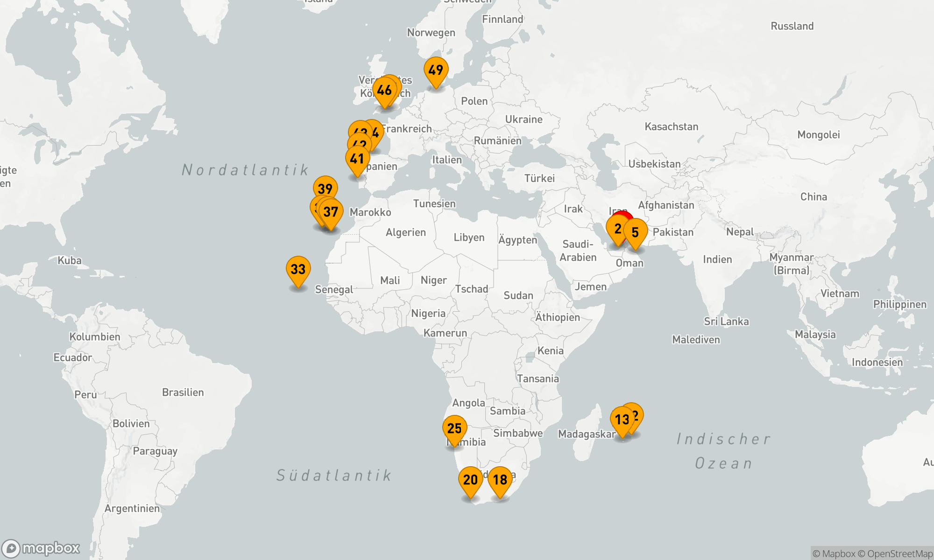Click map pin number 39
The image size is (934, 560).
pyautogui.click(x=325, y=188)
